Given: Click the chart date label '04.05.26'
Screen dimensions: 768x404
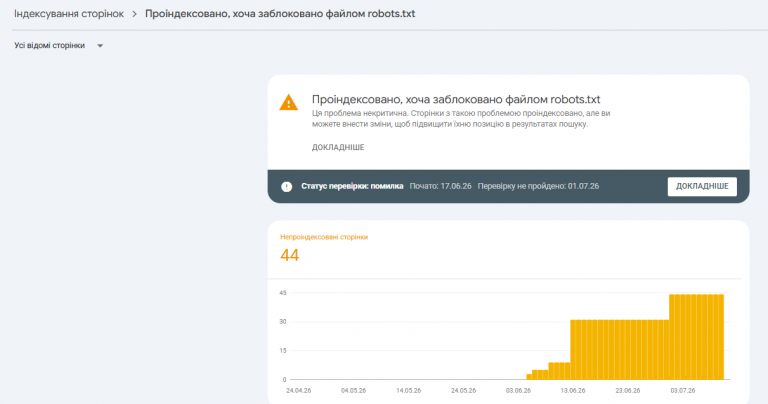Looking at the screenshot, I should point(354,391).
